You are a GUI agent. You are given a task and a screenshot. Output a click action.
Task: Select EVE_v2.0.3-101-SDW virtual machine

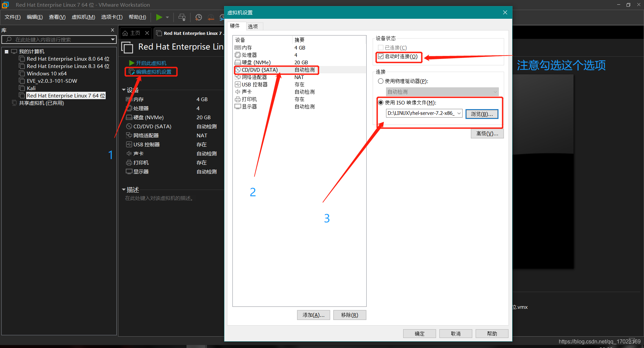pyautogui.click(x=52, y=81)
